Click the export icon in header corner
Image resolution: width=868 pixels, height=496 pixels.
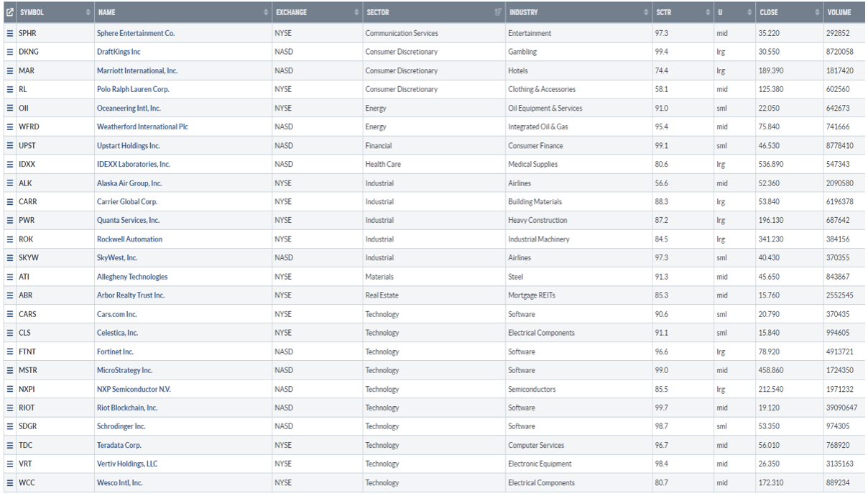[9, 12]
